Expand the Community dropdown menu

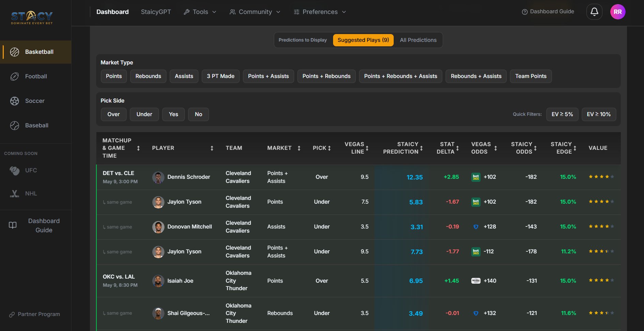click(x=255, y=12)
